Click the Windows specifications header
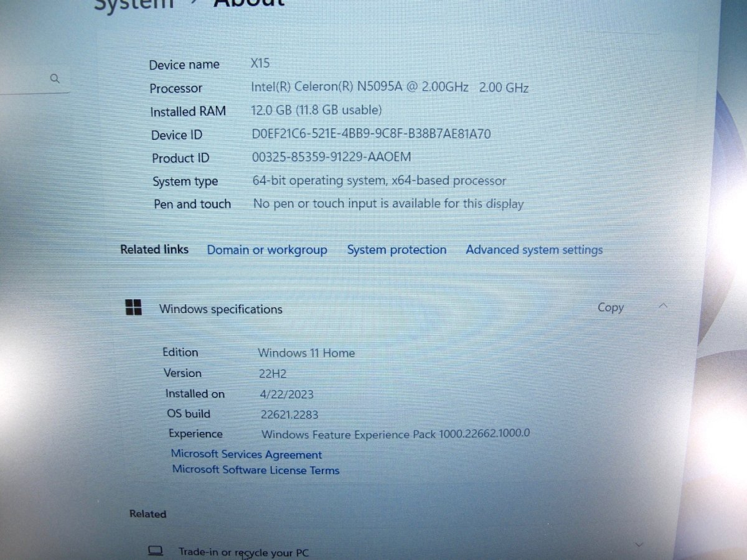Image resolution: width=747 pixels, height=560 pixels. click(x=221, y=309)
